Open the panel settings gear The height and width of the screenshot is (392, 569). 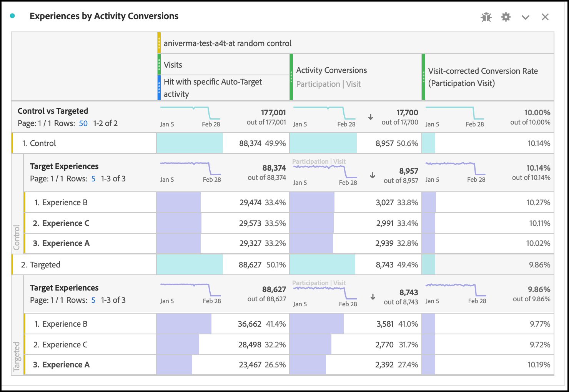[506, 17]
